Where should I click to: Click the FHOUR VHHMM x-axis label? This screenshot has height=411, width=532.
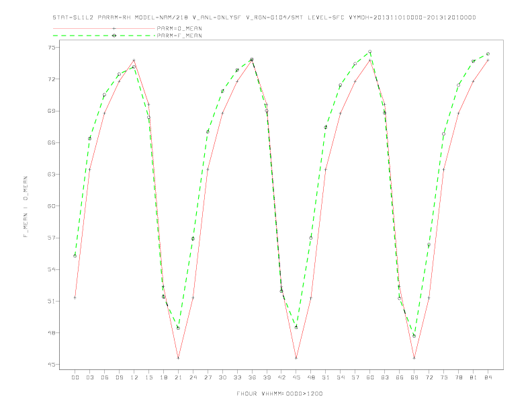point(279,394)
